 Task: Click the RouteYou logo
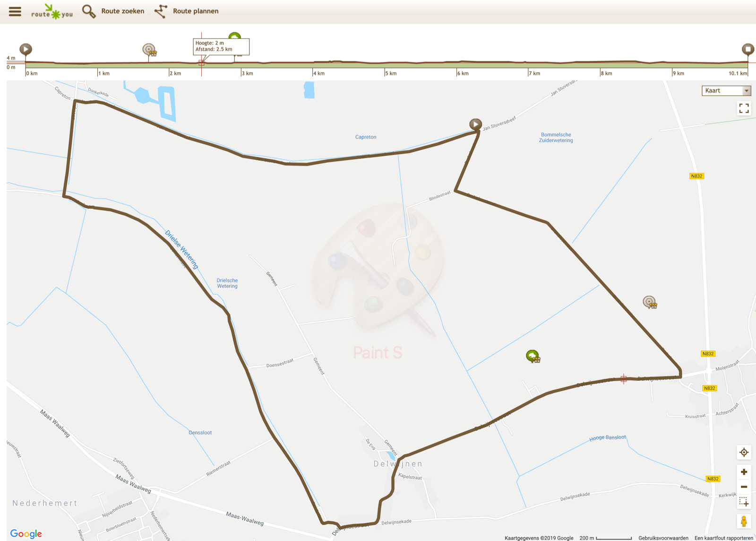(52, 11)
